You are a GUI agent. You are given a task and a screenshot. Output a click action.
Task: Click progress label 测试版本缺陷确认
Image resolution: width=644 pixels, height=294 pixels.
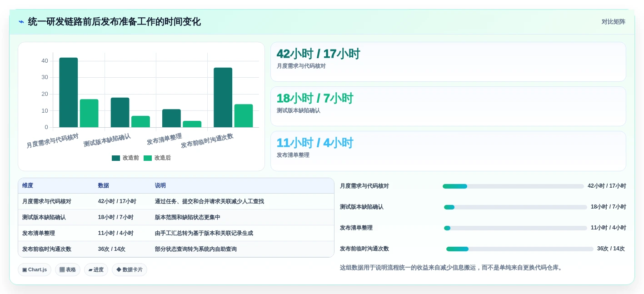pyautogui.click(x=362, y=207)
